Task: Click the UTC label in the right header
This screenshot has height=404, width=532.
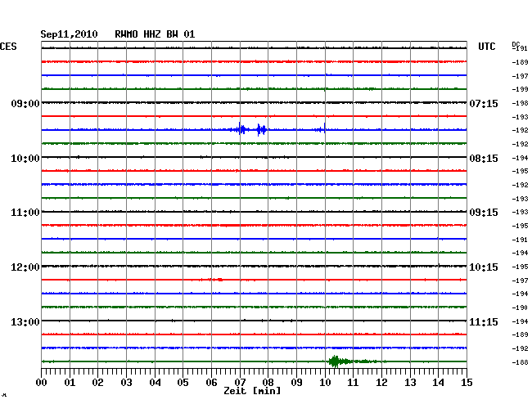Action: pos(486,47)
